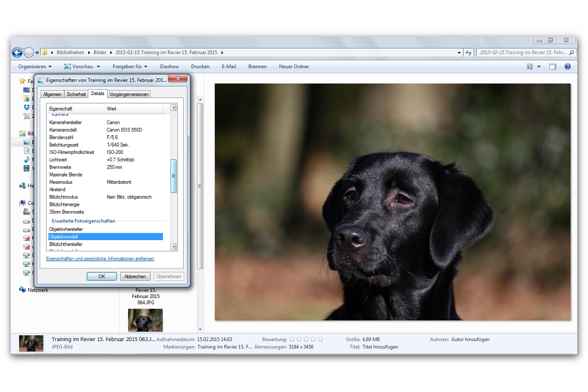Open the recent pages dropdown beside Forward
The width and height of the screenshot is (588, 392).
[x=37, y=53]
